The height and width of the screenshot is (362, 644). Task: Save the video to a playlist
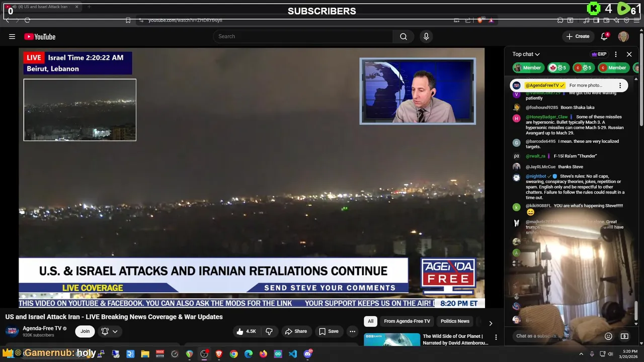pyautogui.click(x=329, y=331)
